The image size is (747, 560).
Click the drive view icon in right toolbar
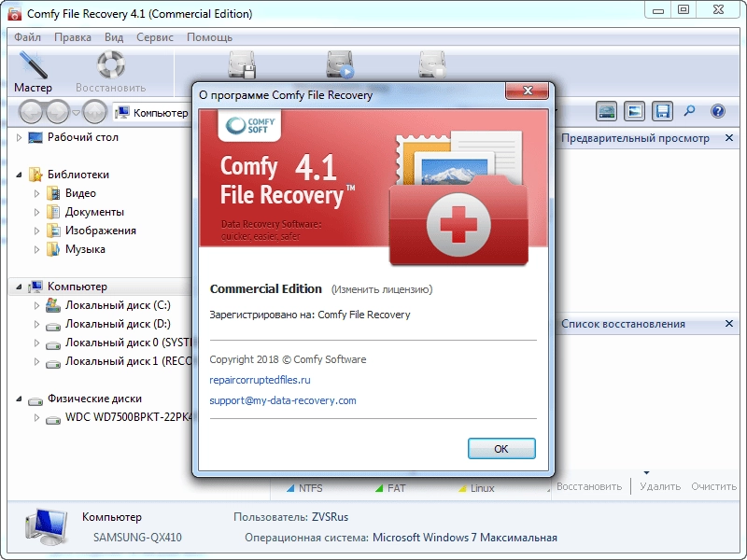pyautogui.click(x=606, y=111)
